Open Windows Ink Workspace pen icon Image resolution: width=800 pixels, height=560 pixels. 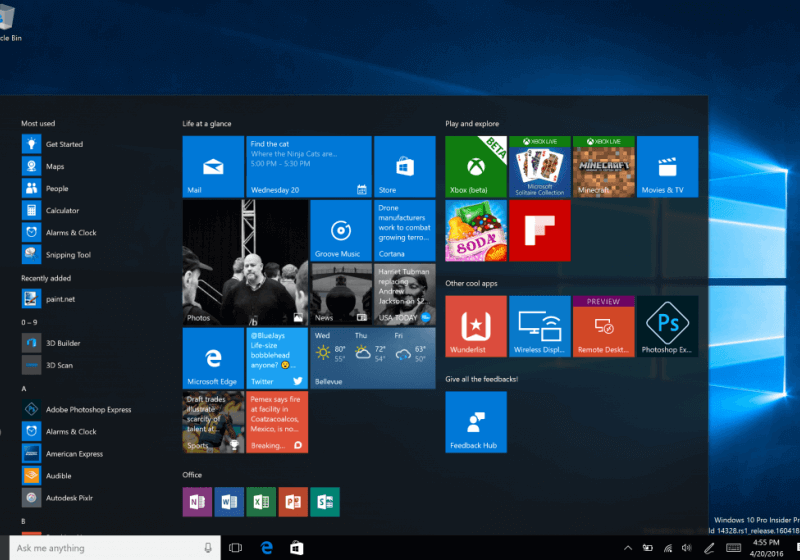point(709,548)
